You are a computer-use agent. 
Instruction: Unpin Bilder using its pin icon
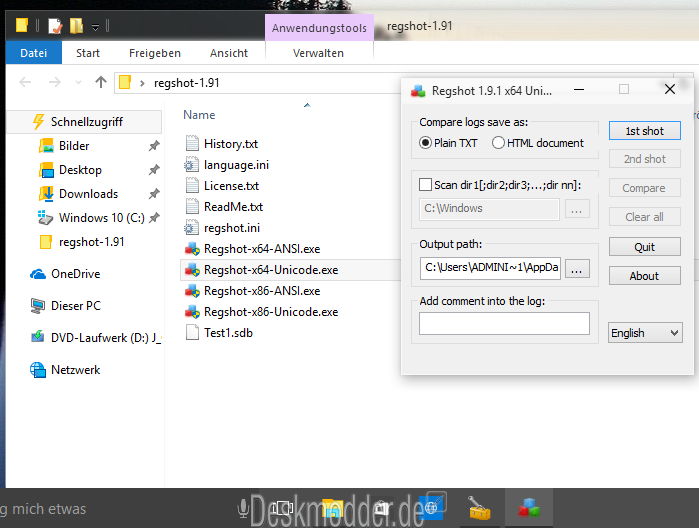tap(154, 146)
